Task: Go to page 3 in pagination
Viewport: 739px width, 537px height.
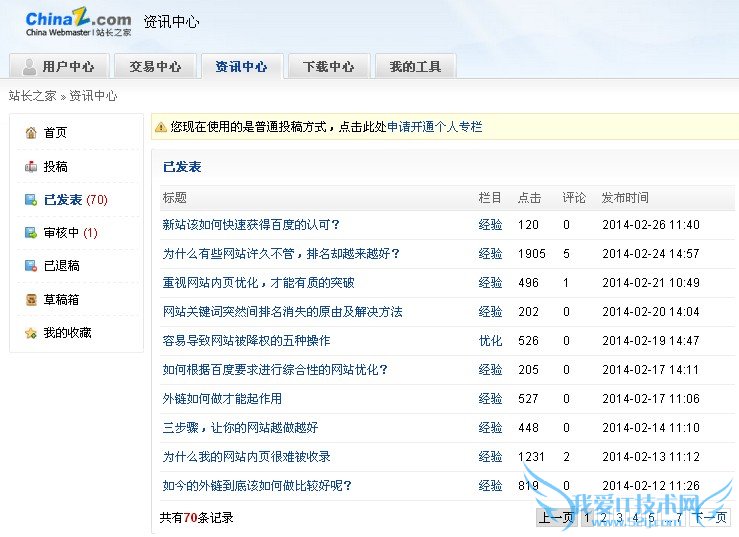Action: click(619, 518)
